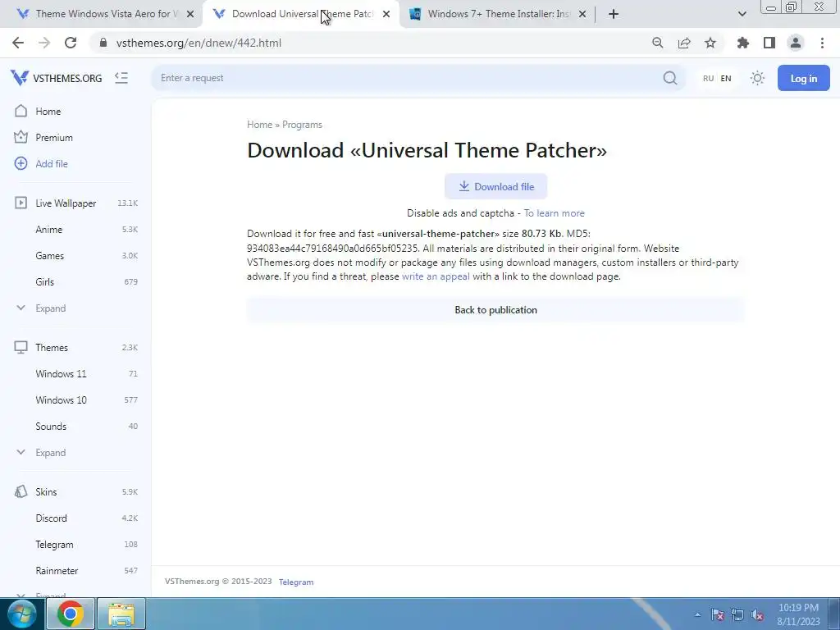Click Back to publication button
This screenshot has height=630, width=840.
tap(495, 310)
